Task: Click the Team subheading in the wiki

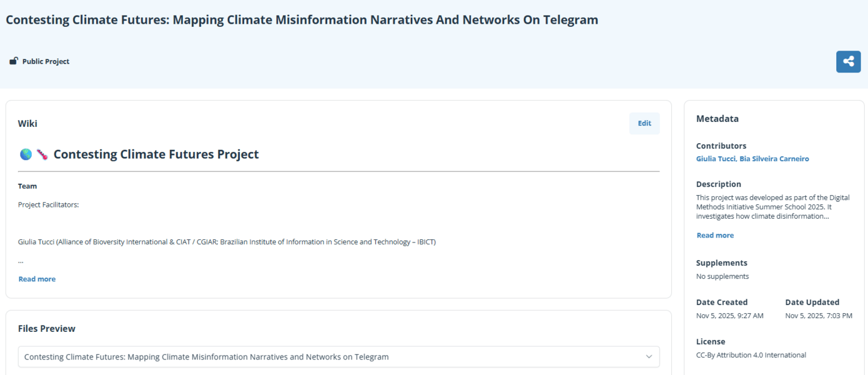Action: point(27,186)
